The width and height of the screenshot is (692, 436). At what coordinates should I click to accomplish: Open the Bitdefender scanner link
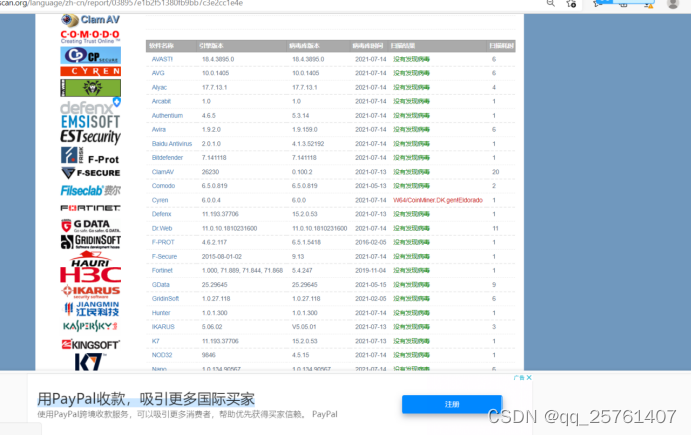click(167, 158)
